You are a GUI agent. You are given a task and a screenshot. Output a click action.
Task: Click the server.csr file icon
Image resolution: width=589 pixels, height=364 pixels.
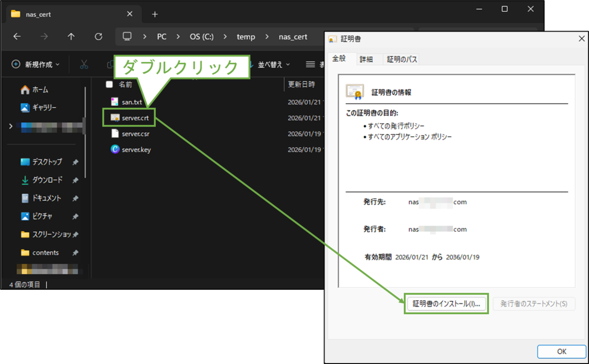pos(115,133)
